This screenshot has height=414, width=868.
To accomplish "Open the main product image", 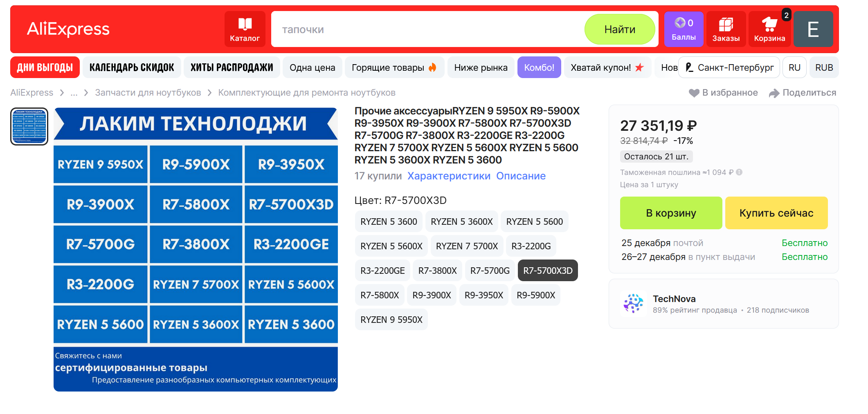I will [196, 249].
